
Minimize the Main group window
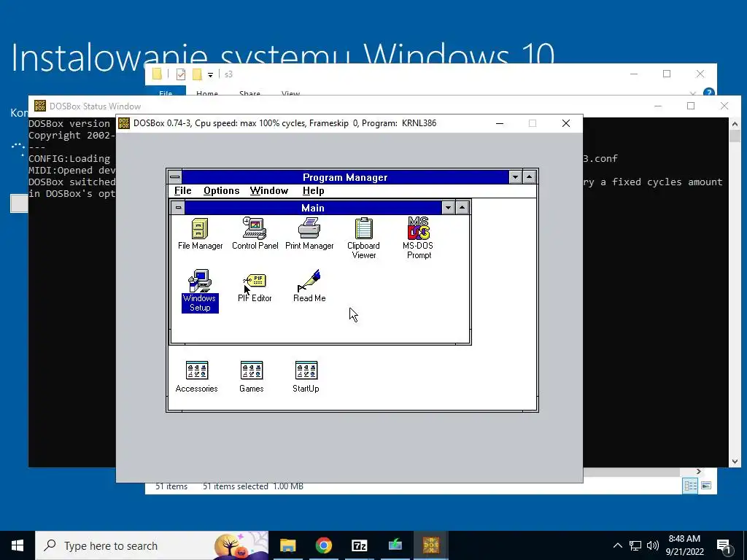(x=448, y=208)
